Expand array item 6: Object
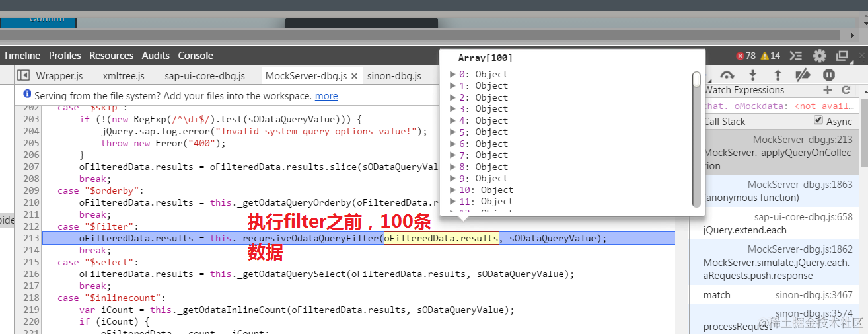The image size is (868, 334). click(x=452, y=144)
